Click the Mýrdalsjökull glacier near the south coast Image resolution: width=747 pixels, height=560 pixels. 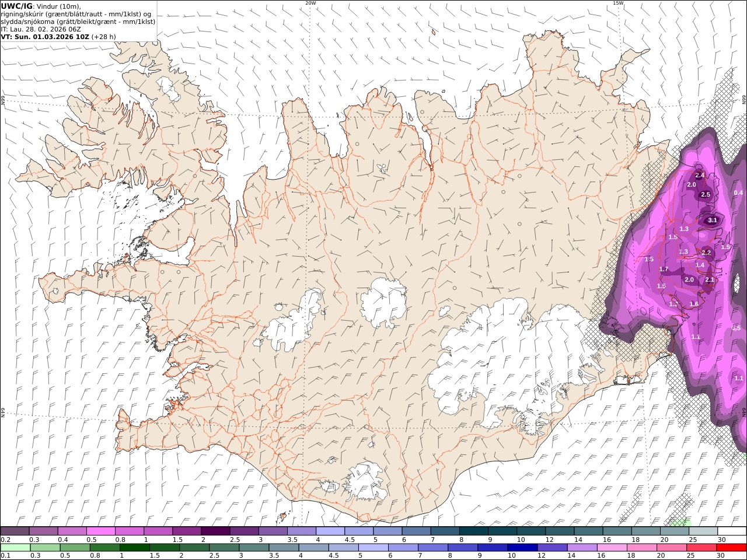click(x=365, y=481)
